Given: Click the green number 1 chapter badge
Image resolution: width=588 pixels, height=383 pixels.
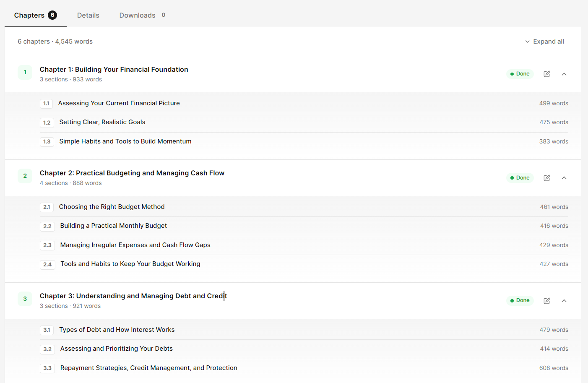Looking at the screenshot, I should [x=25, y=72].
